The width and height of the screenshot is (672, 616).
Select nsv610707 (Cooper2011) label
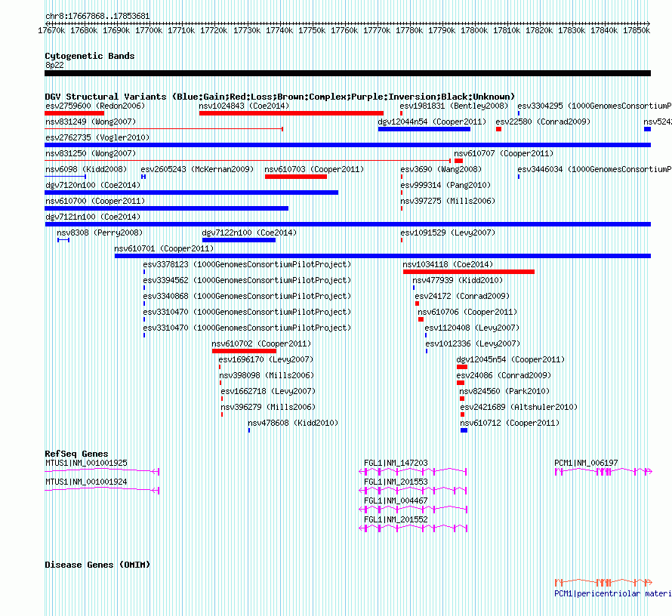(x=504, y=153)
